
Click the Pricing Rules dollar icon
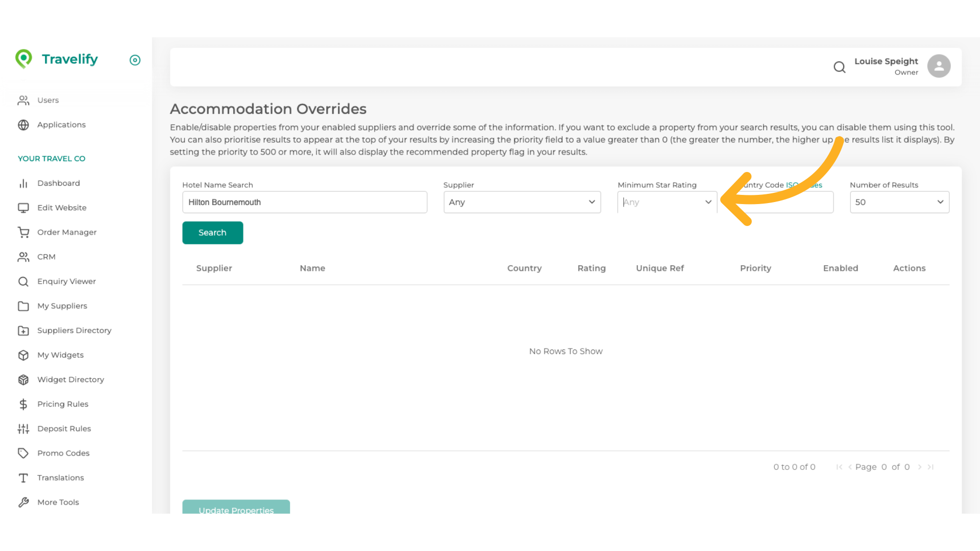23,404
